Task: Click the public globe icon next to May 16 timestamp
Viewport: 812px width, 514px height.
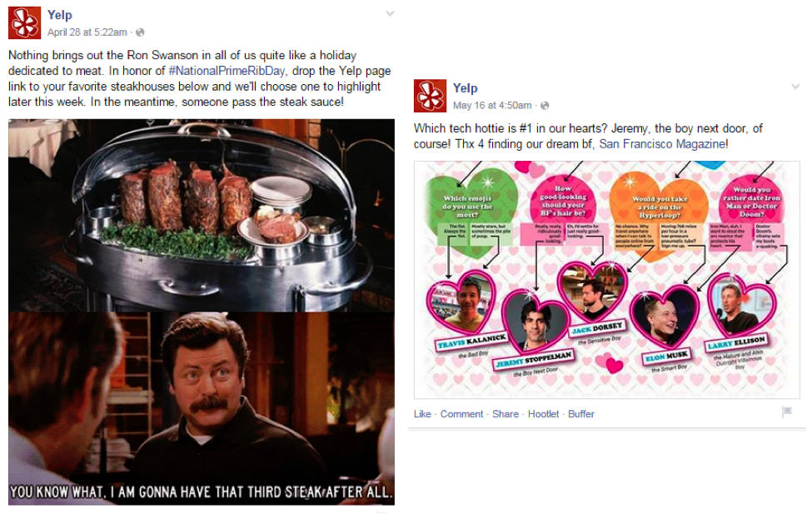Action: pos(545,106)
